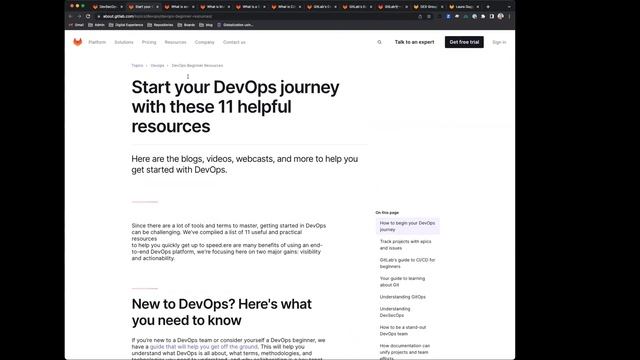Click the 'Start your DevOps journey' heading

tap(235, 107)
